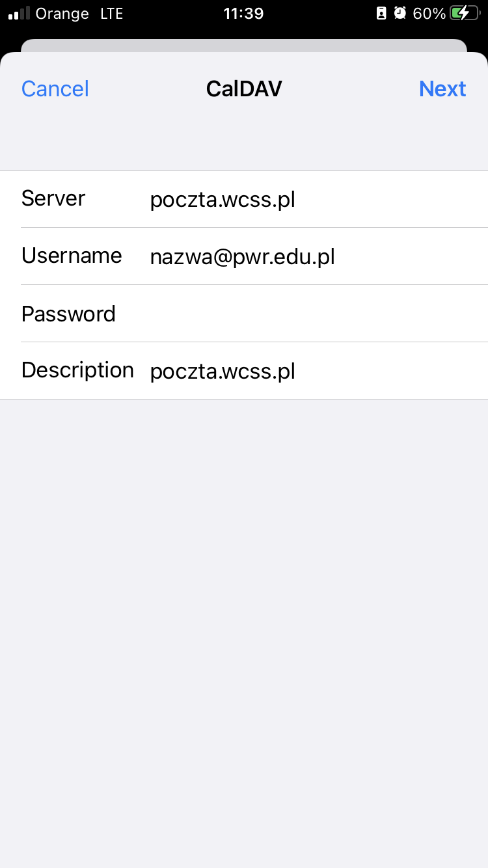The height and width of the screenshot is (868, 488).
Task: Tap the Cancel button
Action: pyautogui.click(x=55, y=88)
